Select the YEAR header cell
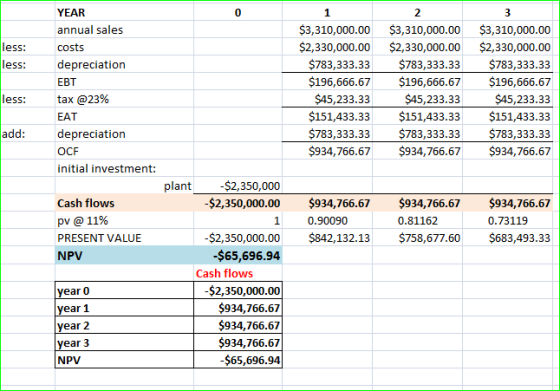This screenshot has width=560, height=391. tap(124, 12)
